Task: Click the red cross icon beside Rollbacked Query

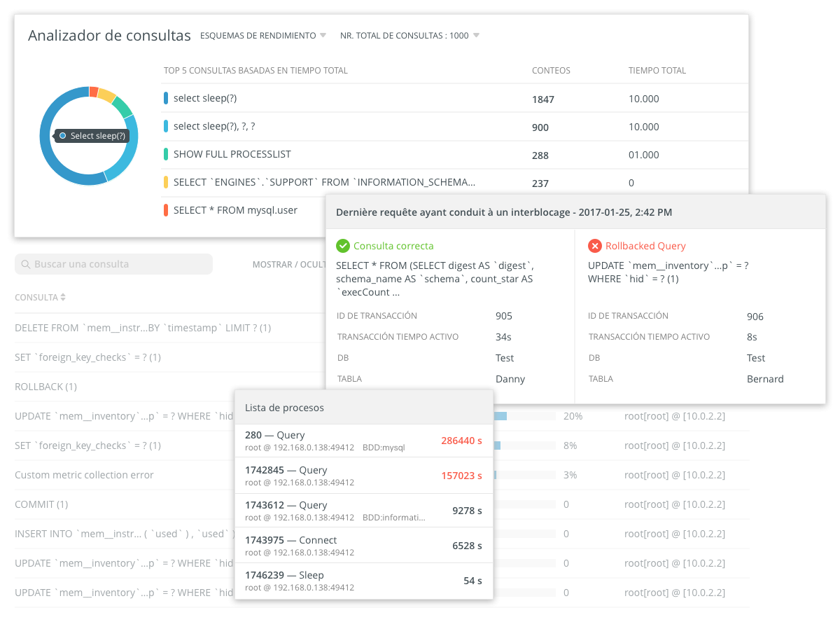Action: pos(596,246)
